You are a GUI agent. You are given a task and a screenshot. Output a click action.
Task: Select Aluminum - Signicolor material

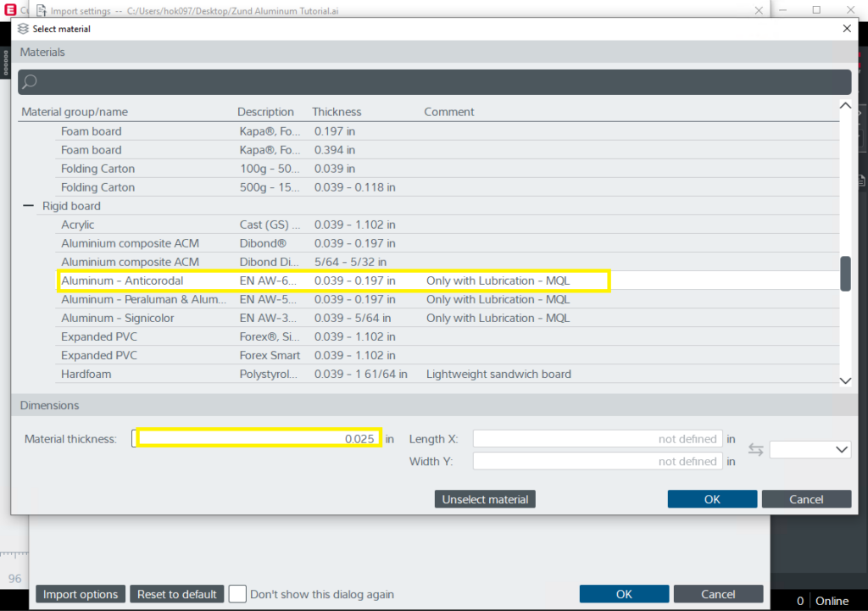[x=121, y=318]
